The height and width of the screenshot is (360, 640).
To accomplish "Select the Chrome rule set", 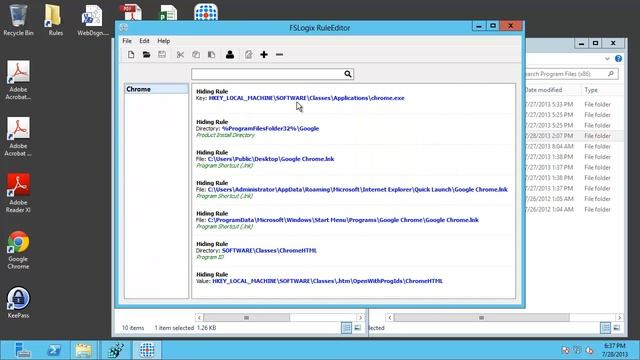I will [156, 89].
